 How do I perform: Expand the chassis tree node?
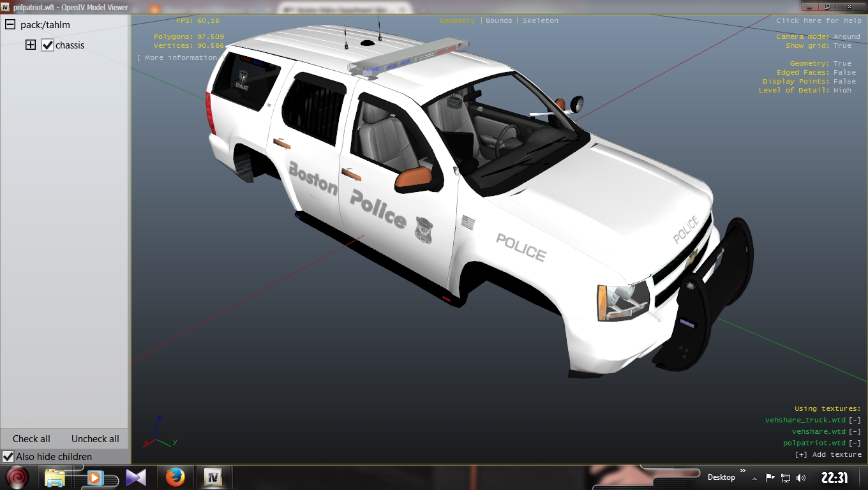click(30, 45)
